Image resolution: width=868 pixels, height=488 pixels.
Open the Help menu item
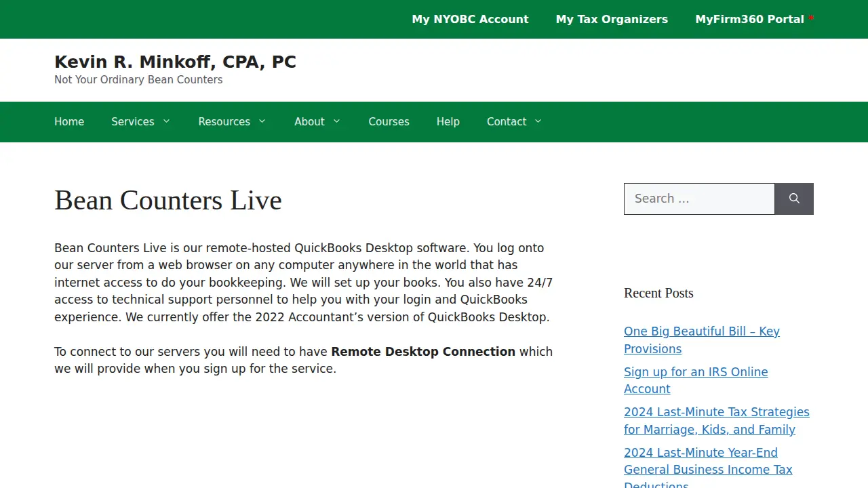tap(448, 122)
